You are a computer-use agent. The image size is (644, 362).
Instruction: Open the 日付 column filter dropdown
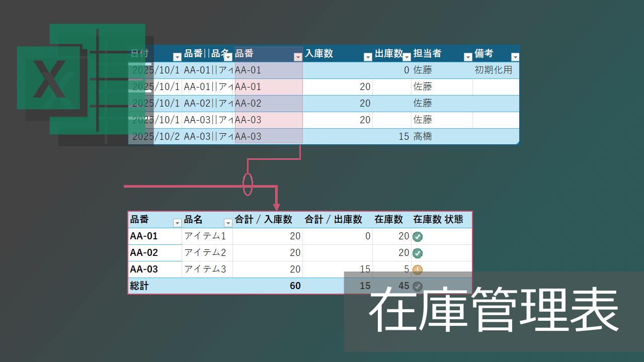point(177,57)
